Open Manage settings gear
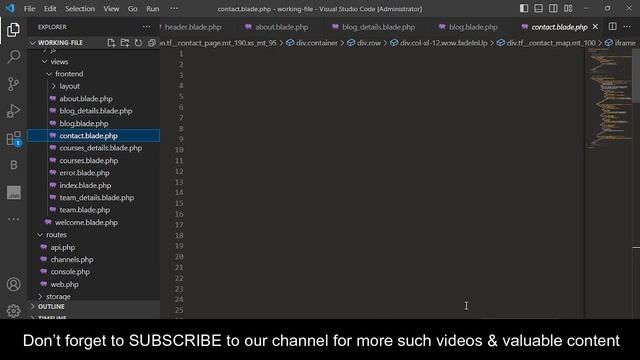Image resolution: width=640 pixels, height=360 pixels. tap(13, 311)
